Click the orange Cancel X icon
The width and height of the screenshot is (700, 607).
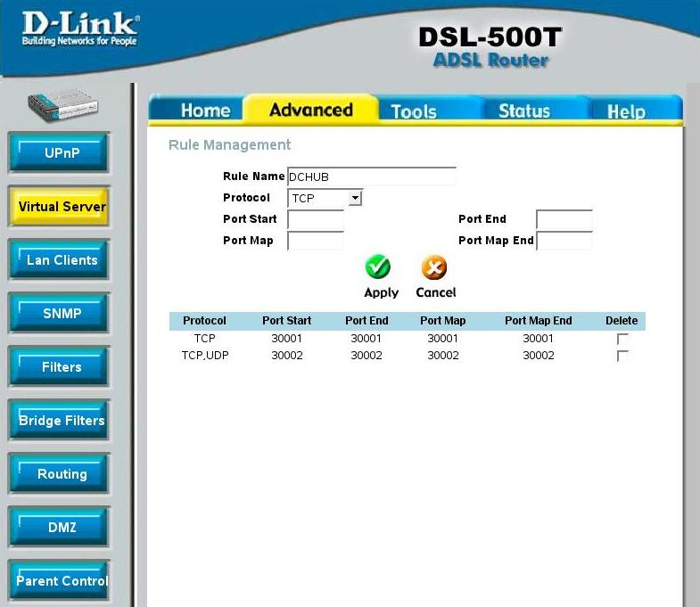point(434,267)
